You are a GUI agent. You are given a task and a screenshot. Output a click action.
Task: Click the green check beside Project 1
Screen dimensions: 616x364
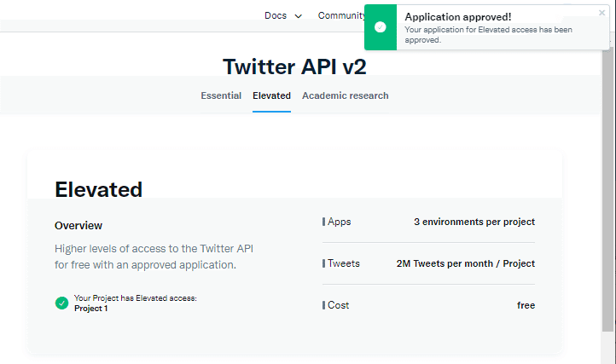click(61, 303)
